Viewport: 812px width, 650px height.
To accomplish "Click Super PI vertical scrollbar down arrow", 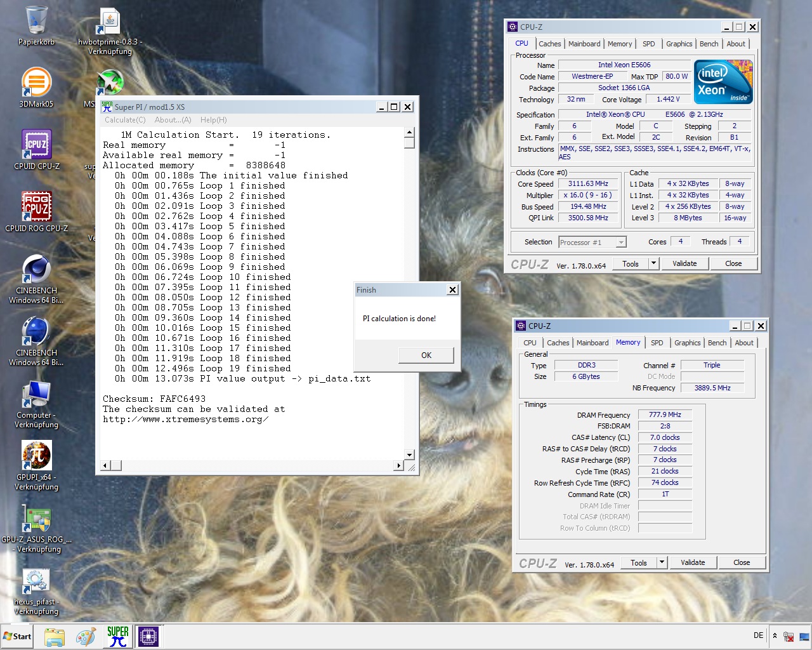I will pos(409,454).
